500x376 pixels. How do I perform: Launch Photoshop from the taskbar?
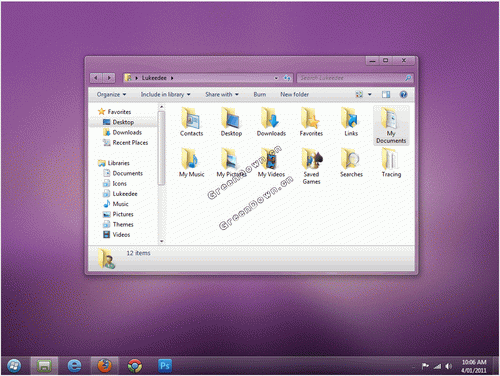point(165,366)
